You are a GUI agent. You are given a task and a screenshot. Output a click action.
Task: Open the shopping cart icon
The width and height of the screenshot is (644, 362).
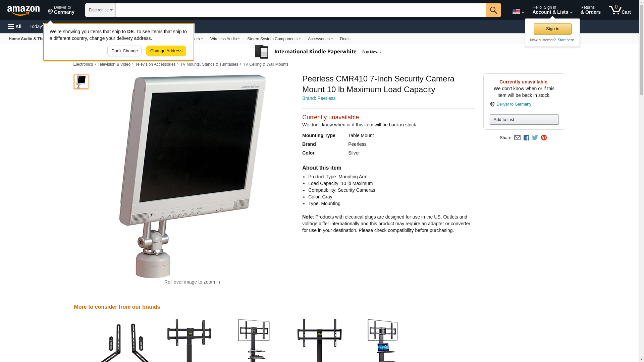pyautogui.click(x=620, y=10)
